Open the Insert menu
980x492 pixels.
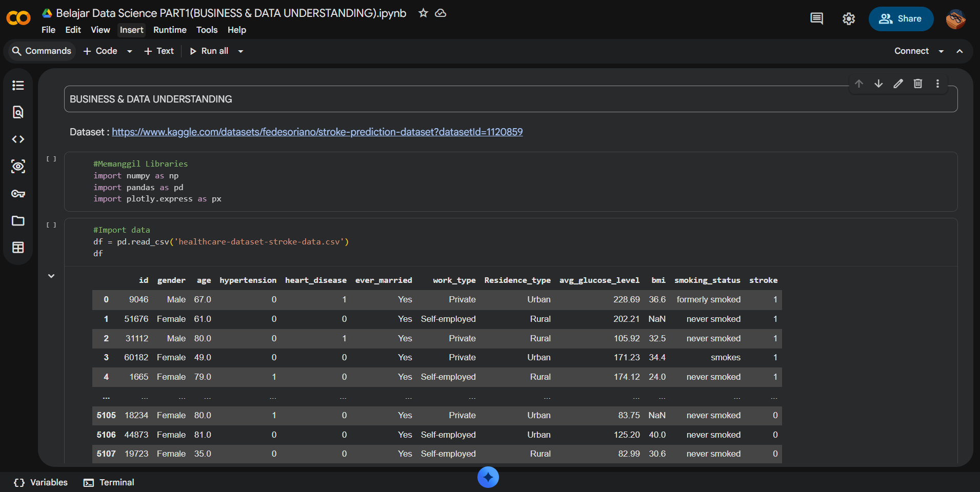(x=131, y=30)
